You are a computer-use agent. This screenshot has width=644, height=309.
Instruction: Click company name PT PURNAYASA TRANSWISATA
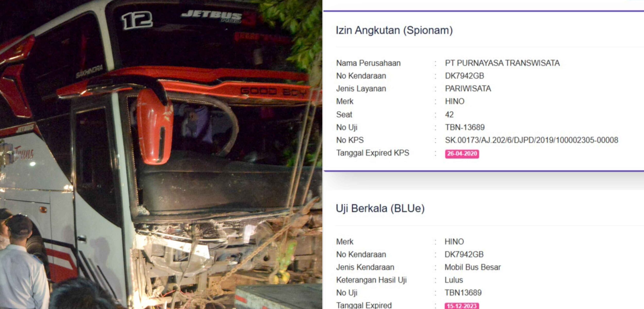(502, 63)
